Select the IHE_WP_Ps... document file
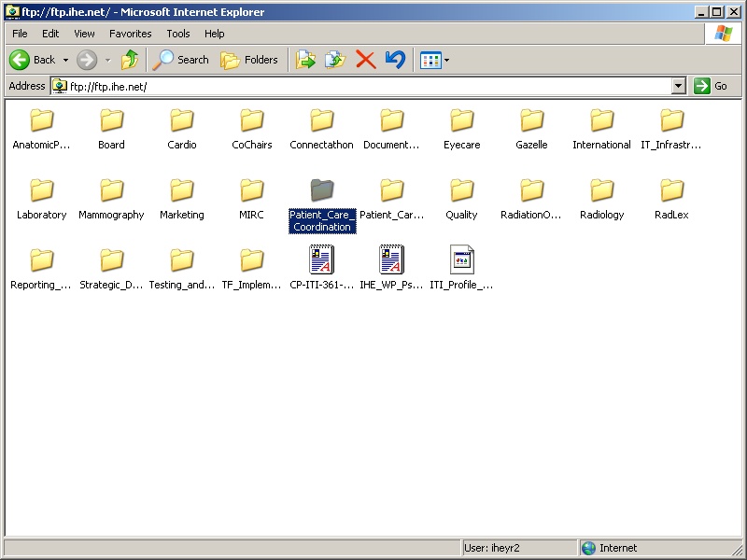Screen dimensions: 747x560 pyautogui.click(x=391, y=268)
